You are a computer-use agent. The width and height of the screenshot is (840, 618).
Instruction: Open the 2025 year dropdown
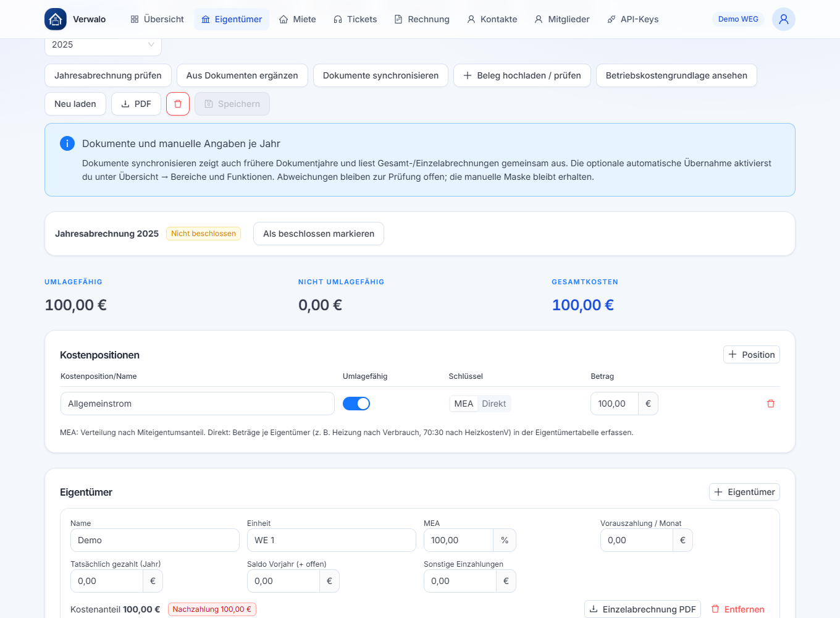pos(103,45)
